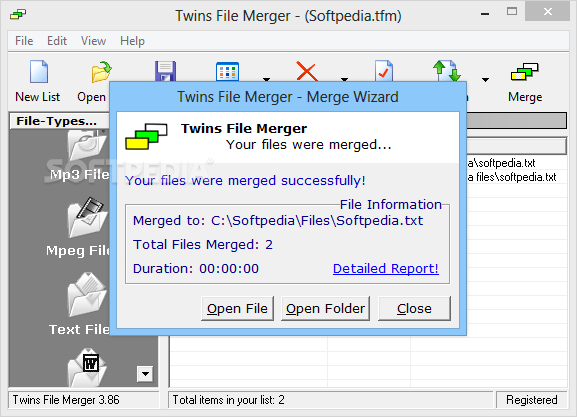Click the calendar grid toolbar icon
577x417 pixels.
click(x=227, y=71)
